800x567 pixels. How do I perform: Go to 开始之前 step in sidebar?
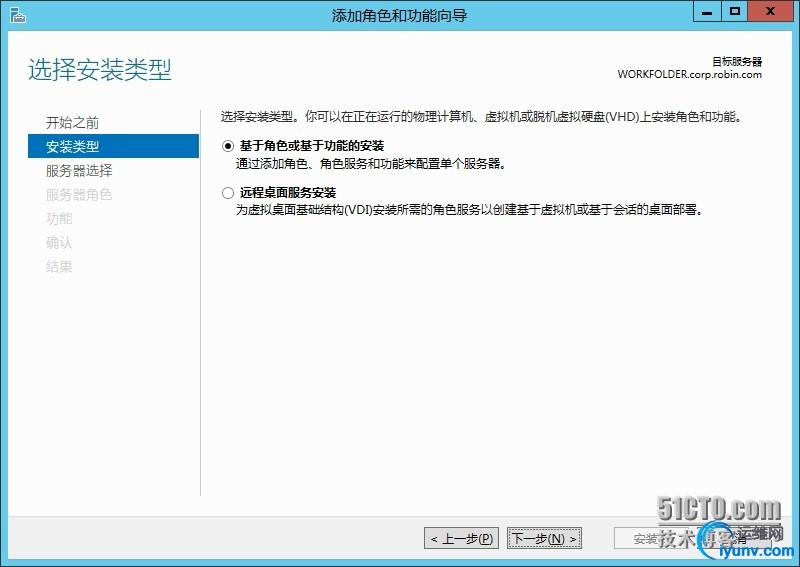72,122
